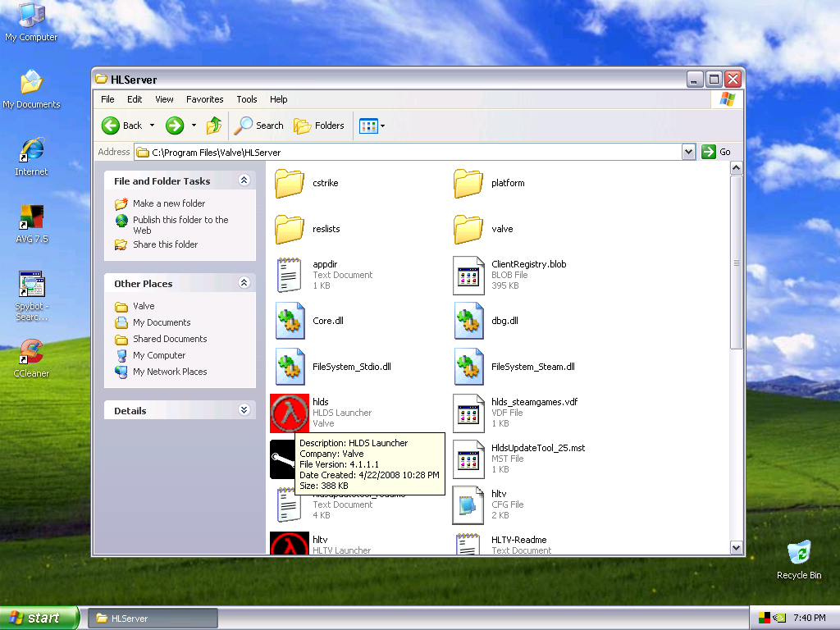Click the AVG tray icon
Image resolution: width=840 pixels, height=630 pixels.
tap(765, 618)
